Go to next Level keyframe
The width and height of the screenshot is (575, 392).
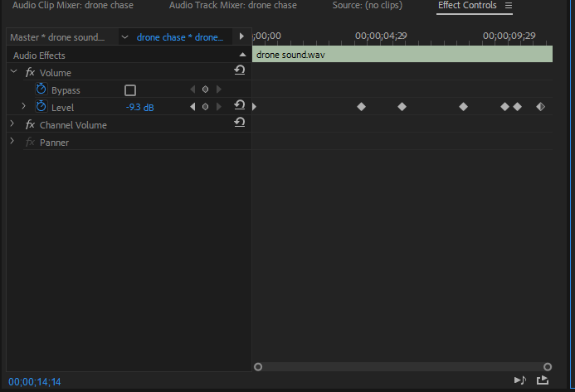219,107
